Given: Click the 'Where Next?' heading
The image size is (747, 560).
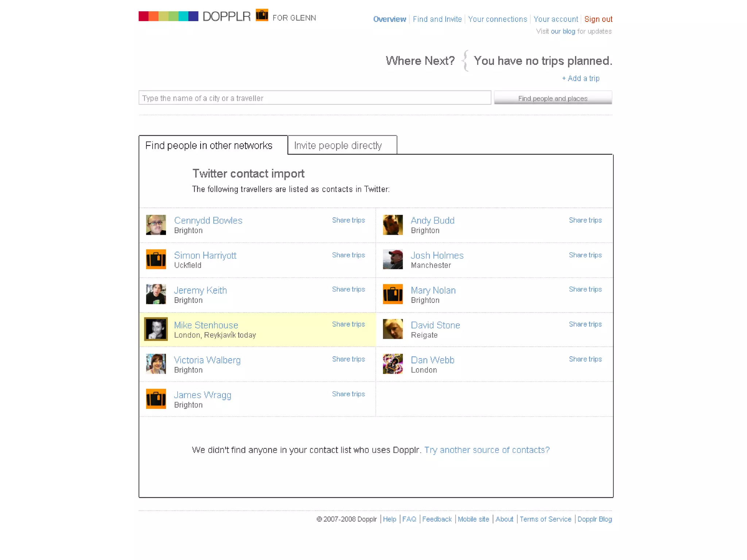Looking at the screenshot, I should pos(420,61).
